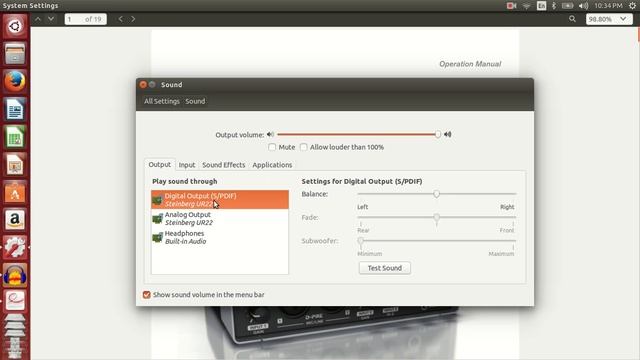The height and width of the screenshot is (360, 640).
Task: Open the system gear session menu
Action: (632, 6)
